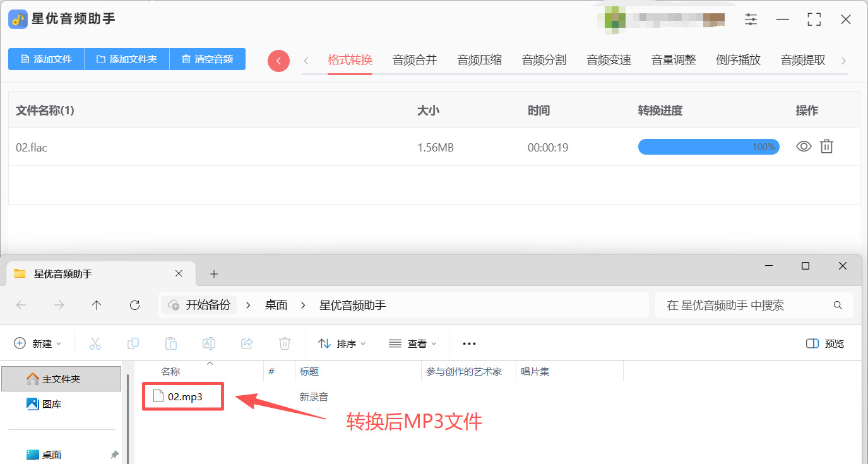This screenshot has height=464, width=868.
Task: Sort by the 参与创作的艺术家 column header
Action: pos(464,371)
